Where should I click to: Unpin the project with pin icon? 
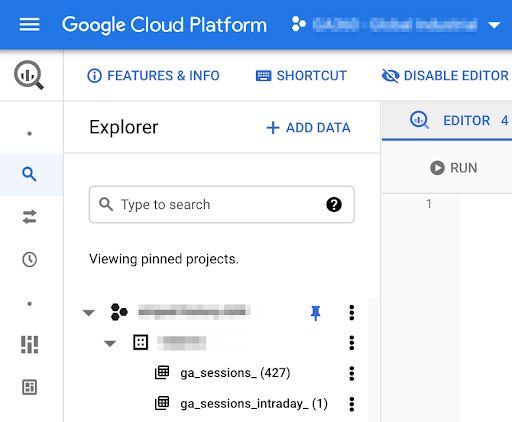315,313
